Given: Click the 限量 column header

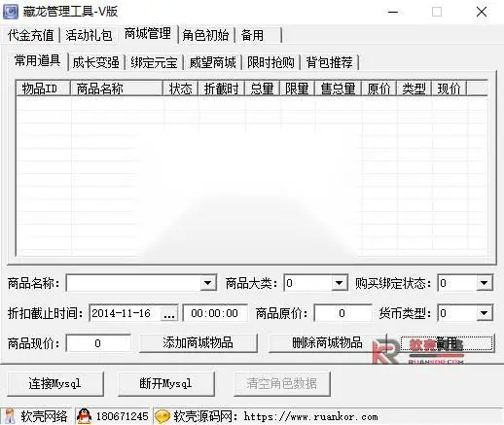Looking at the screenshot, I should 298,89.
